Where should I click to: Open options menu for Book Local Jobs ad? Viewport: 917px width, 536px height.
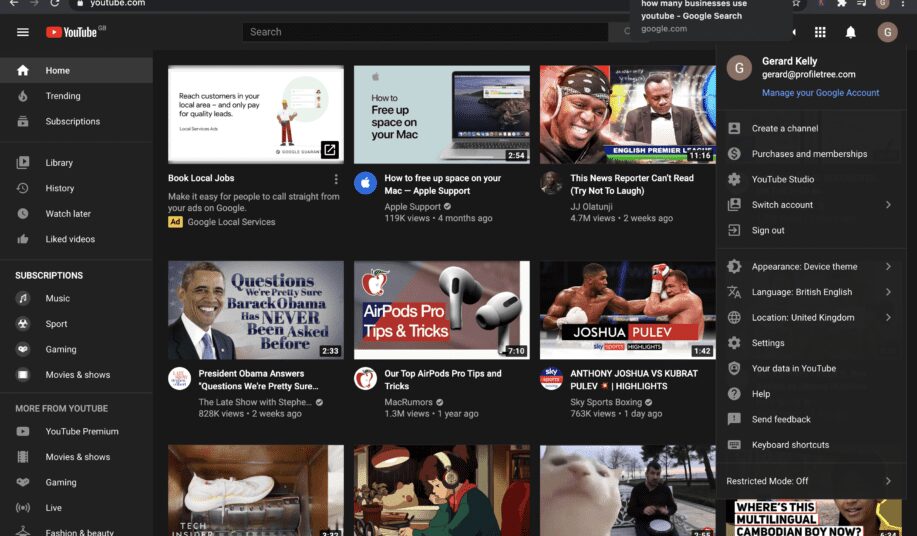(336, 179)
